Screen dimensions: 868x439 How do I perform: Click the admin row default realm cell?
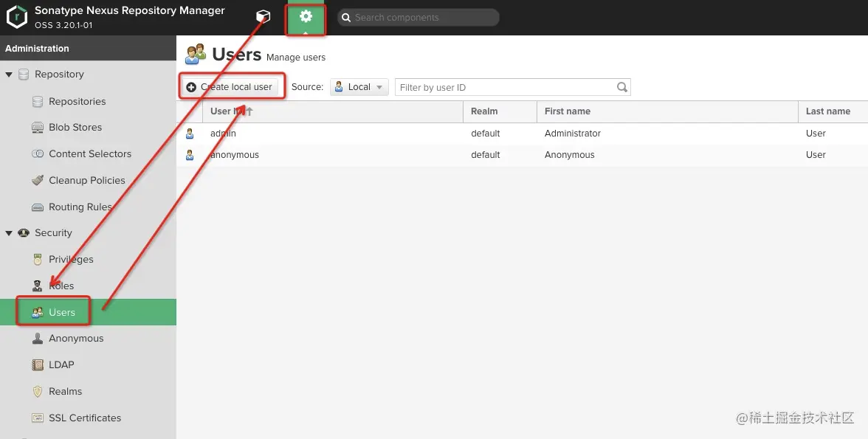tap(486, 134)
